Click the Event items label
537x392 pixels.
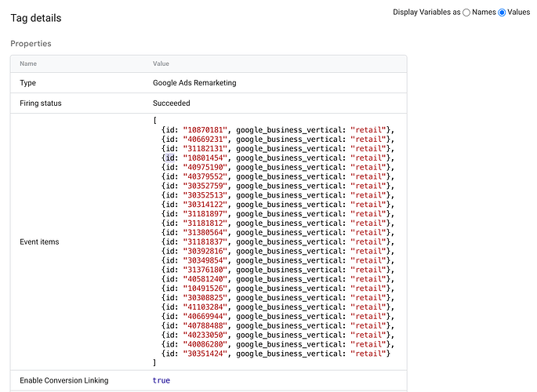(x=39, y=241)
